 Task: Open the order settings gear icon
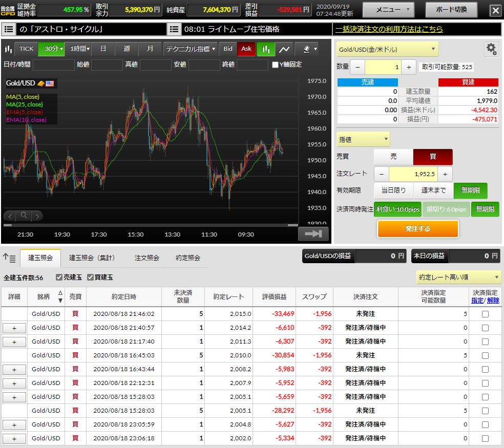point(491,49)
